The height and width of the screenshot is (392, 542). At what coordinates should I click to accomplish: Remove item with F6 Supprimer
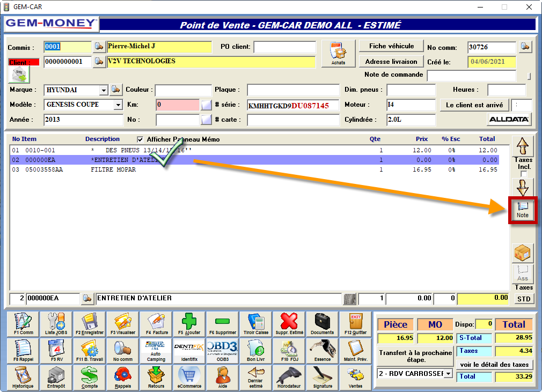point(223,324)
